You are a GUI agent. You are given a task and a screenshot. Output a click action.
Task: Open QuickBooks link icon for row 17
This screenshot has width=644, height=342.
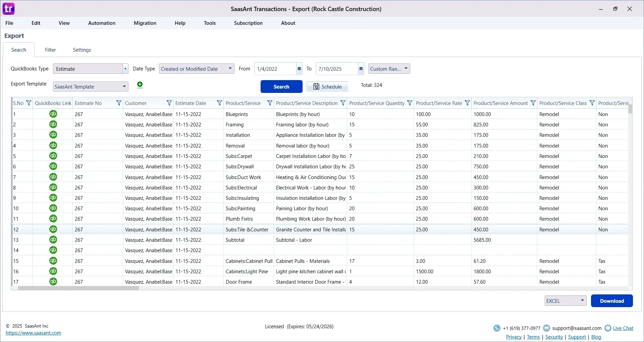coord(53,282)
